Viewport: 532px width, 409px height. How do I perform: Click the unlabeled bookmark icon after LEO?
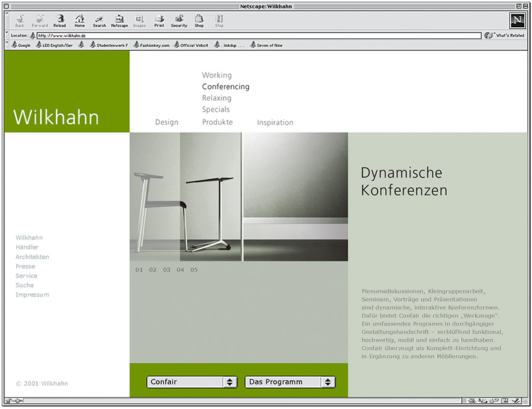click(81, 44)
